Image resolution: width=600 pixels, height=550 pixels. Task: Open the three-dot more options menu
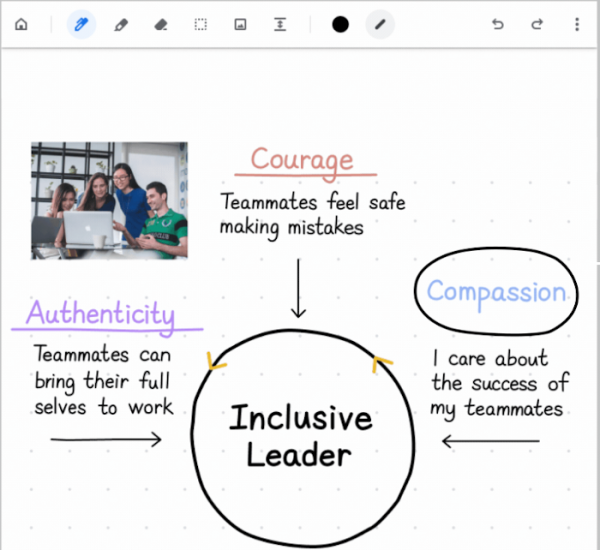(x=577, y=25)
